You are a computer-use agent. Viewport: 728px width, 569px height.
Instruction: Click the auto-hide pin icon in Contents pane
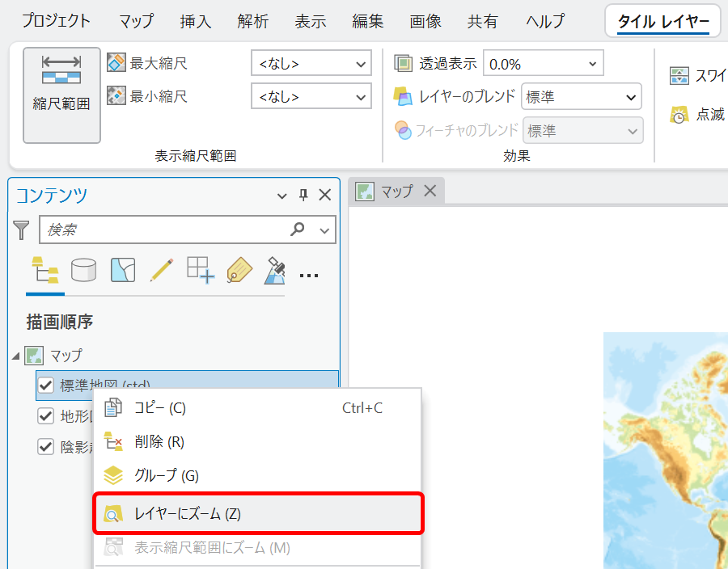(x=303, y=195)
